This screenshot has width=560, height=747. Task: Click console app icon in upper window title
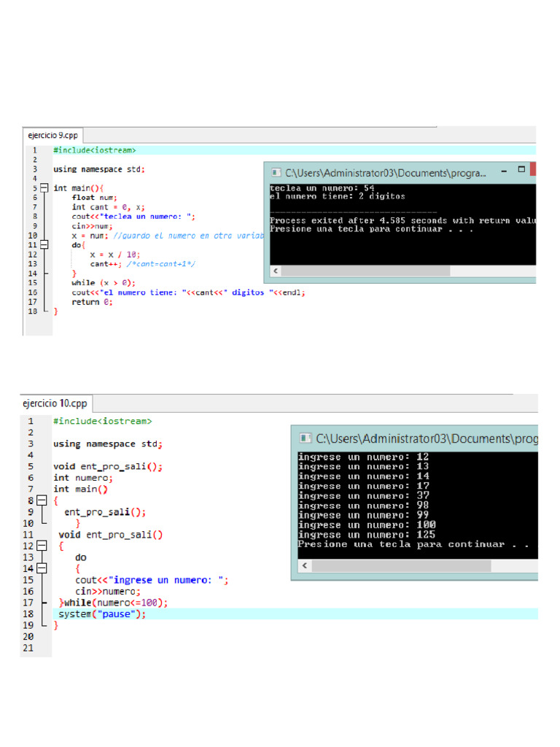pos(276,173)
